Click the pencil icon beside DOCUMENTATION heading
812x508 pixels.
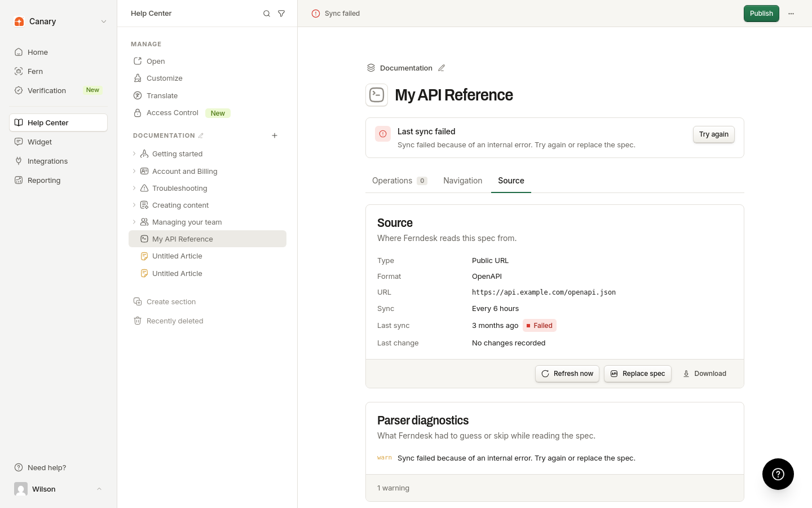click(201, 135)
